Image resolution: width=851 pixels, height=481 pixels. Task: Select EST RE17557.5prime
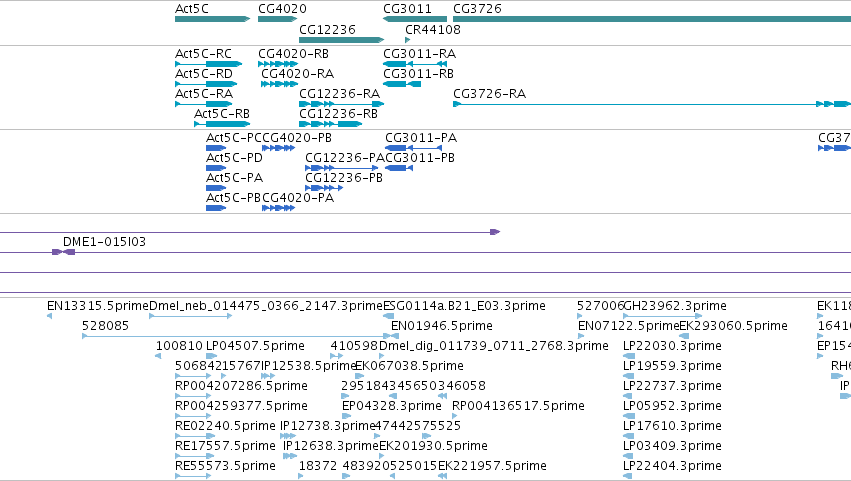[225, 447]
